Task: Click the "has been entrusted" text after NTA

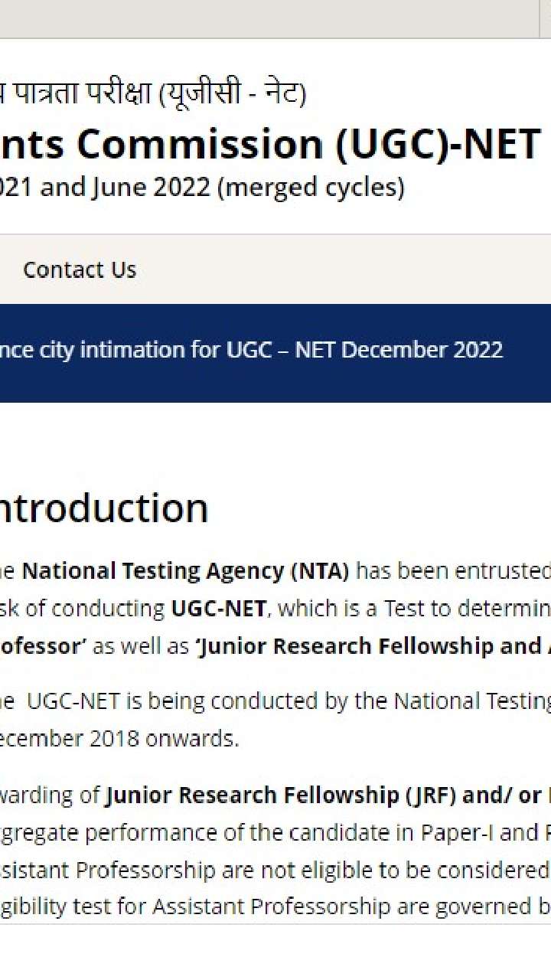Action: pos(452,571)
